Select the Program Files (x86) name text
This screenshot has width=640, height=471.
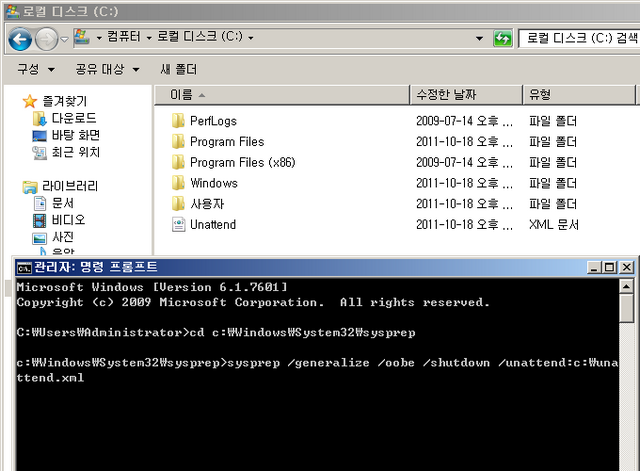(x=242, y=162)
